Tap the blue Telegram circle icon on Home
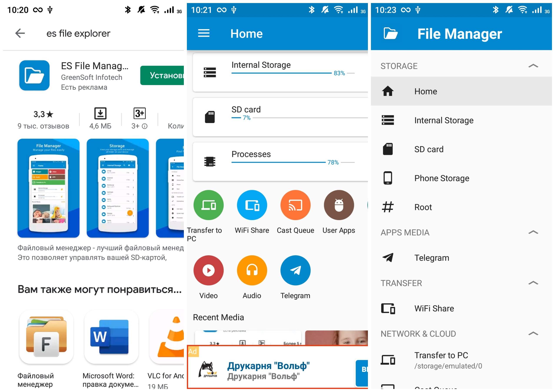555x392 pixels. coord(295,270)
